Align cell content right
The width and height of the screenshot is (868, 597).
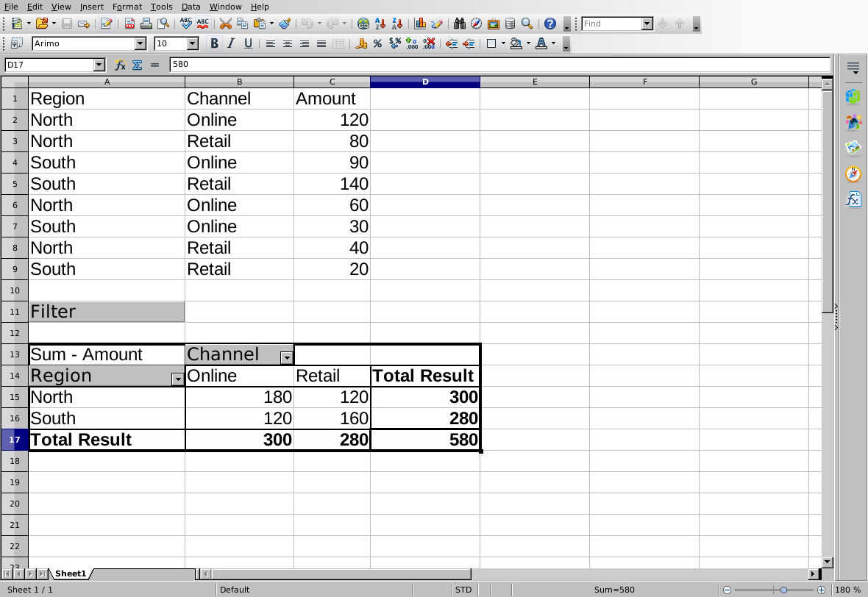coord(305,43)
